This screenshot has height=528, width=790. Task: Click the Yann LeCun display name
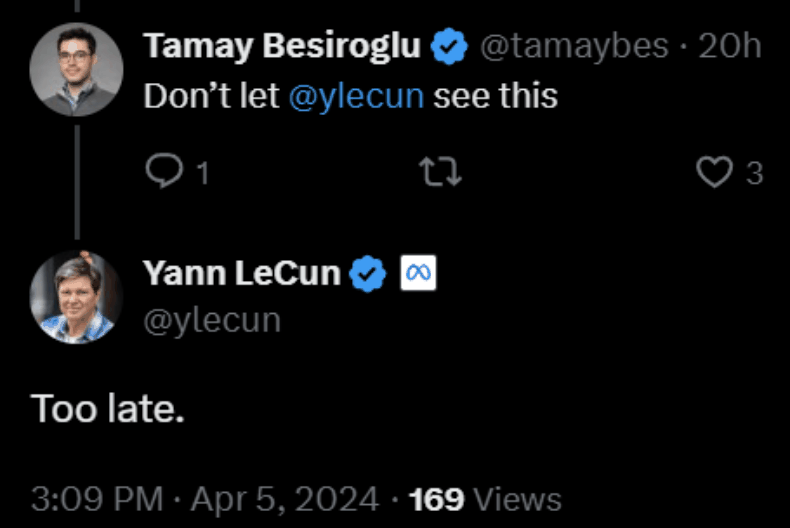241,273
